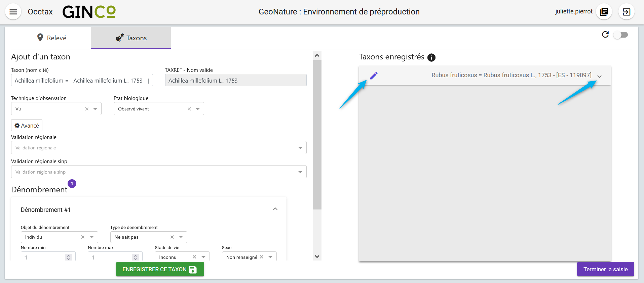Viewport: 644px width, 283px height.
Task: Collapse the Dénombrement #1 panel
Action: 275,209
